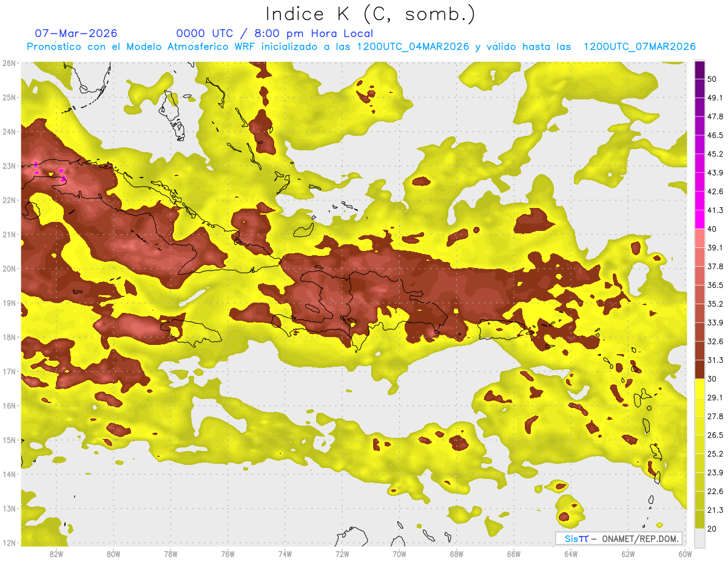Select the '74W' longitude label
728x562 pixels.
(285, 554)
